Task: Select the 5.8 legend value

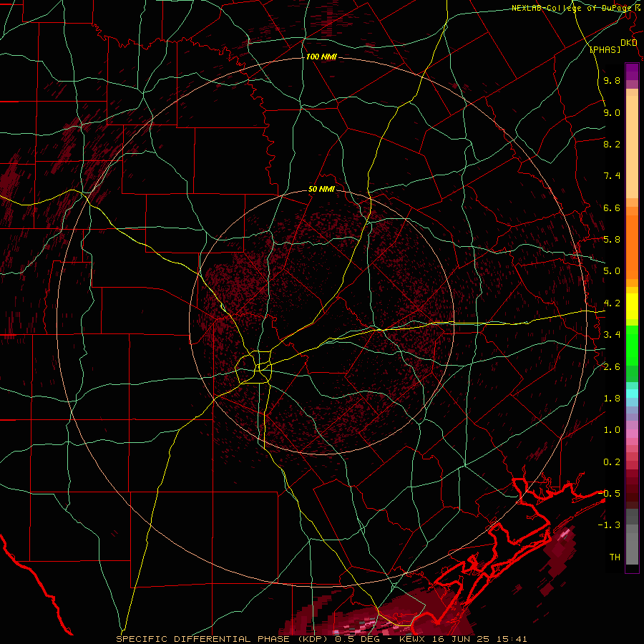Action: [x=612, y=240]
